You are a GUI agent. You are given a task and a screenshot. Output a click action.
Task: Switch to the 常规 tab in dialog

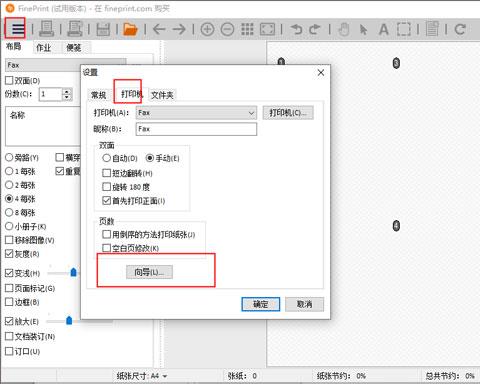click(x=99, y=95)
